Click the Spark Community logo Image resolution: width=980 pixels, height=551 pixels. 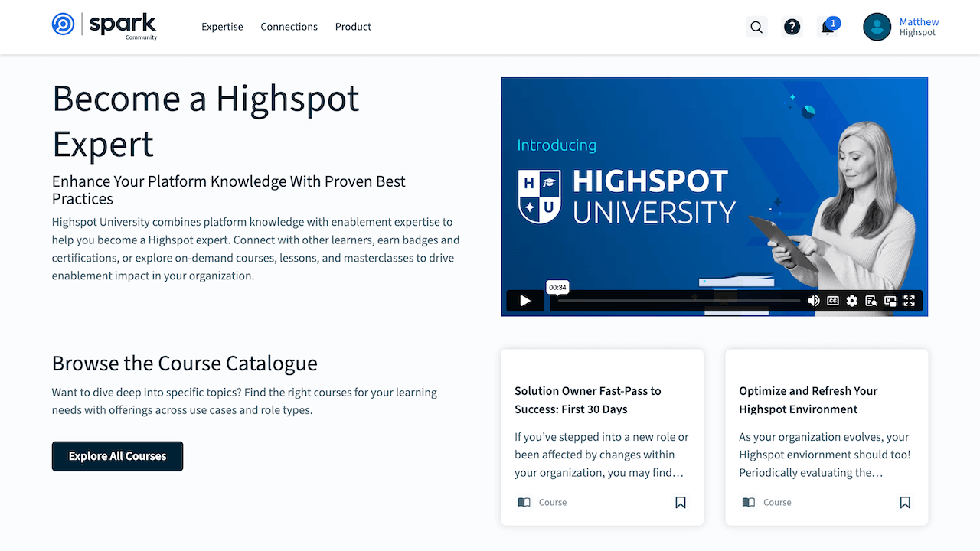click(x=105, y=26)
